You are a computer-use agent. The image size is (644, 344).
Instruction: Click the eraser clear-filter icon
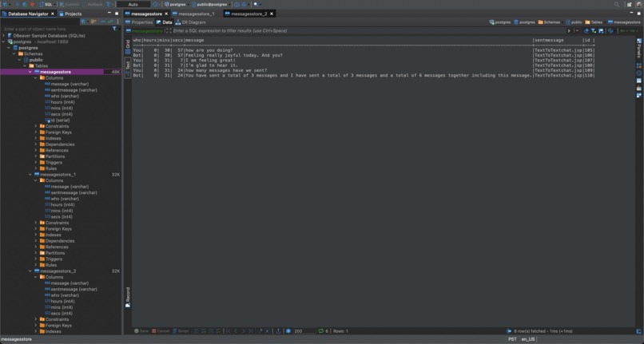pos(586,31)
